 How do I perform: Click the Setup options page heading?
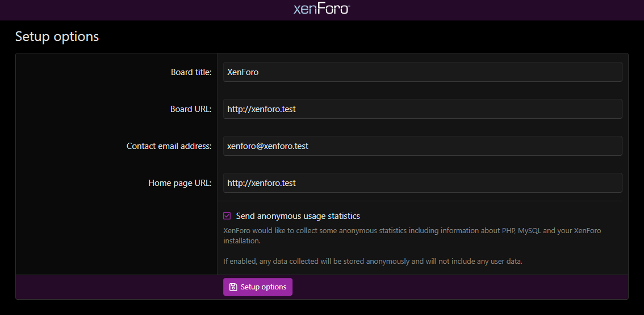click(x=57, y=36)
